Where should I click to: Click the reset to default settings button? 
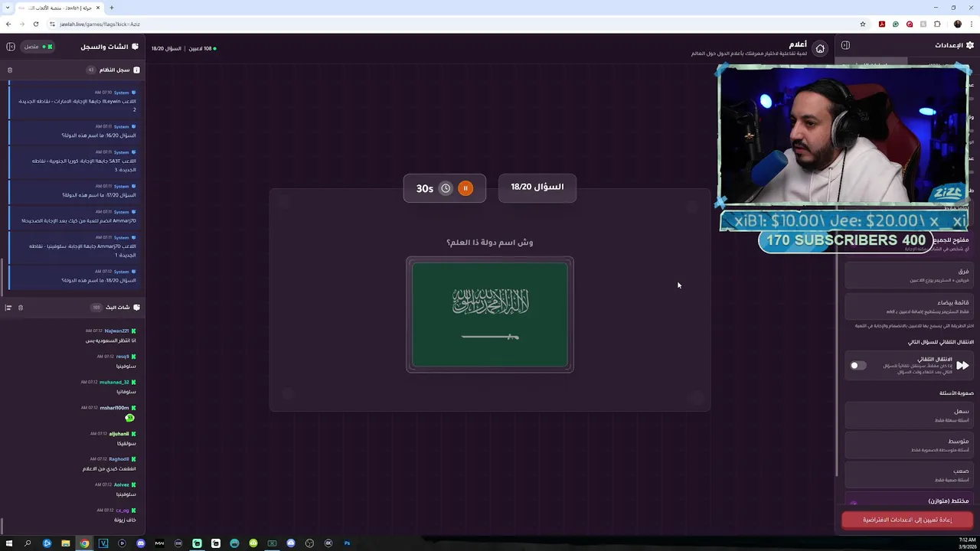click(907, 520)
